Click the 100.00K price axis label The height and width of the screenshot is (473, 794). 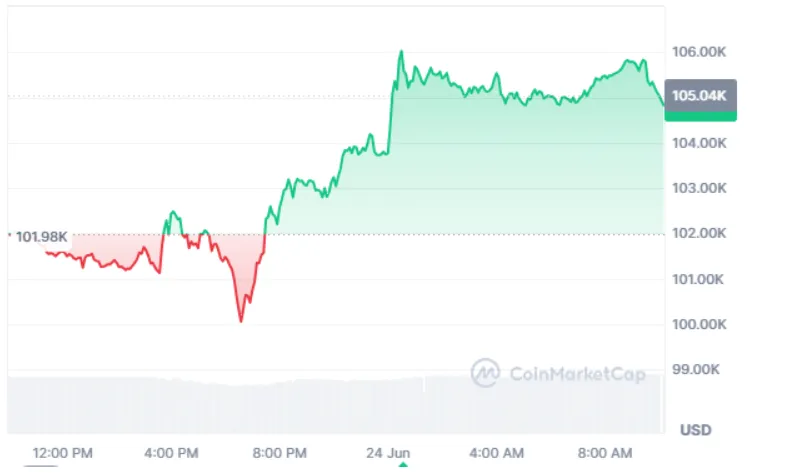[699, 324]
